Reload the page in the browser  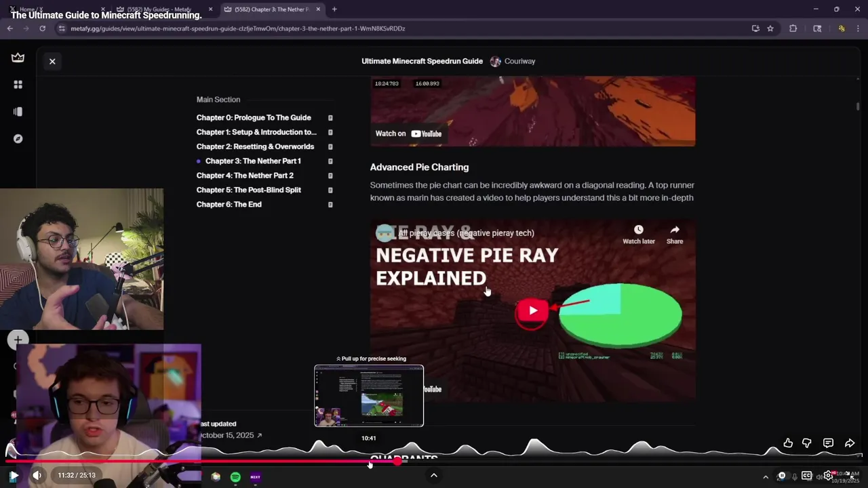pos(42,28)
